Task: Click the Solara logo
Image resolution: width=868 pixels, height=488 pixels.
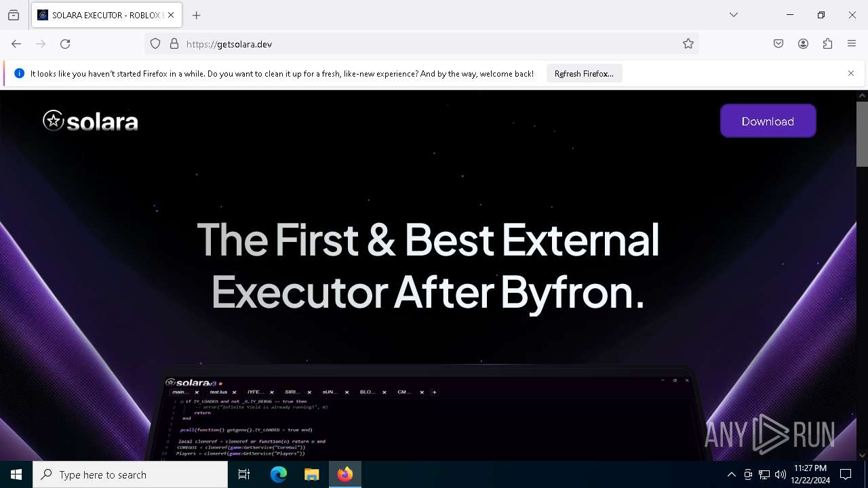Action: pos(90,121)
